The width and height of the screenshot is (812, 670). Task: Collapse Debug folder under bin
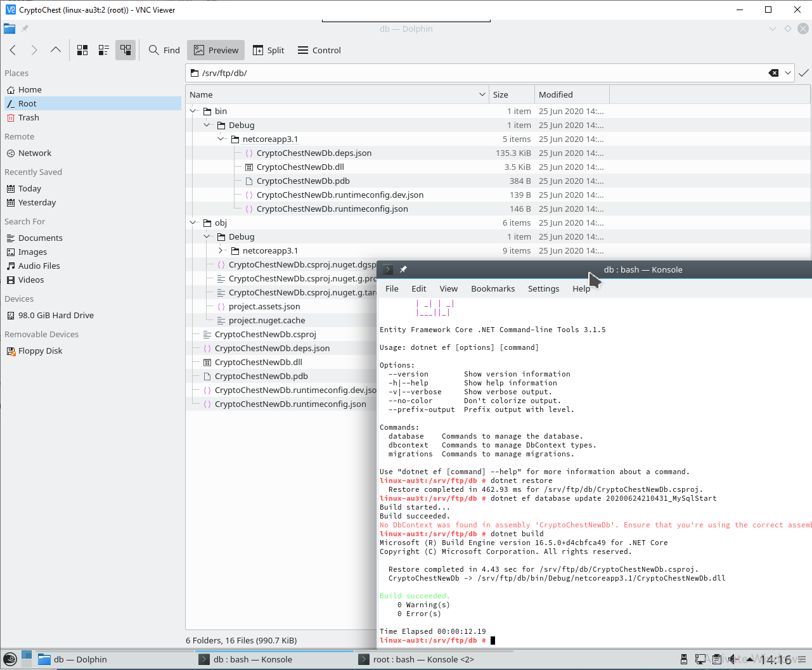click(x=207, y=125)
